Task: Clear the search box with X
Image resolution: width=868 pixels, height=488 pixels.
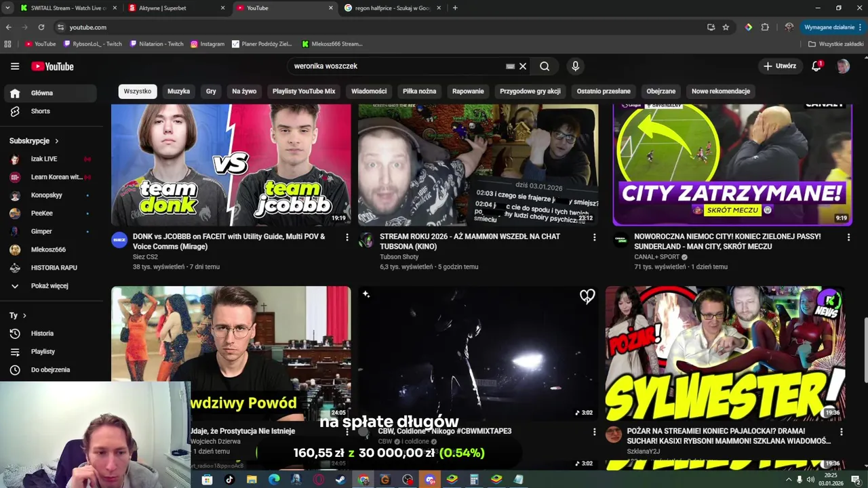Action: tap(523, 66)
